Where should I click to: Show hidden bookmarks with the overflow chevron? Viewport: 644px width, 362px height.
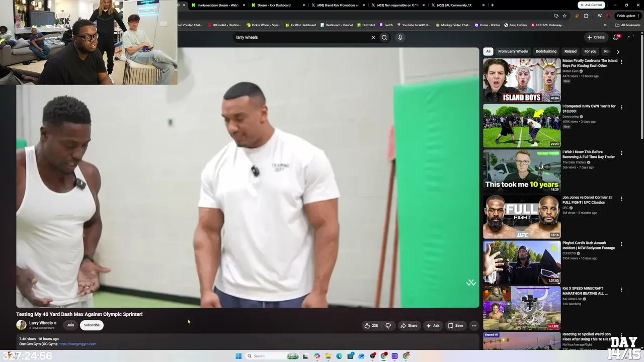tap(606, 25)
